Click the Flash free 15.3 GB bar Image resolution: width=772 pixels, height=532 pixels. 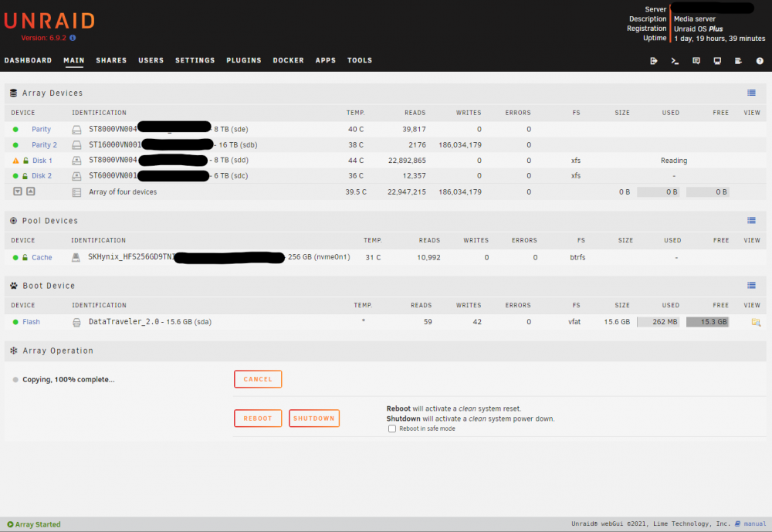[x=707, y=322]
